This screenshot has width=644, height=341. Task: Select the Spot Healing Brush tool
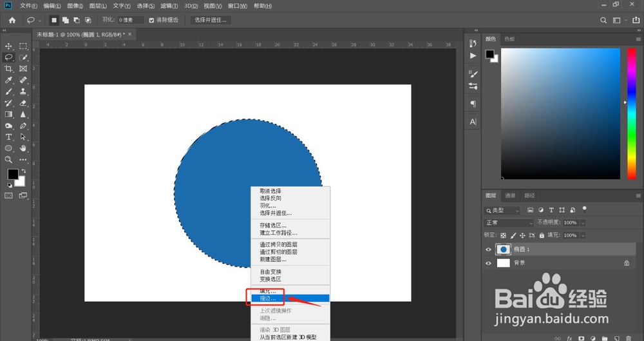click(23, 80)
